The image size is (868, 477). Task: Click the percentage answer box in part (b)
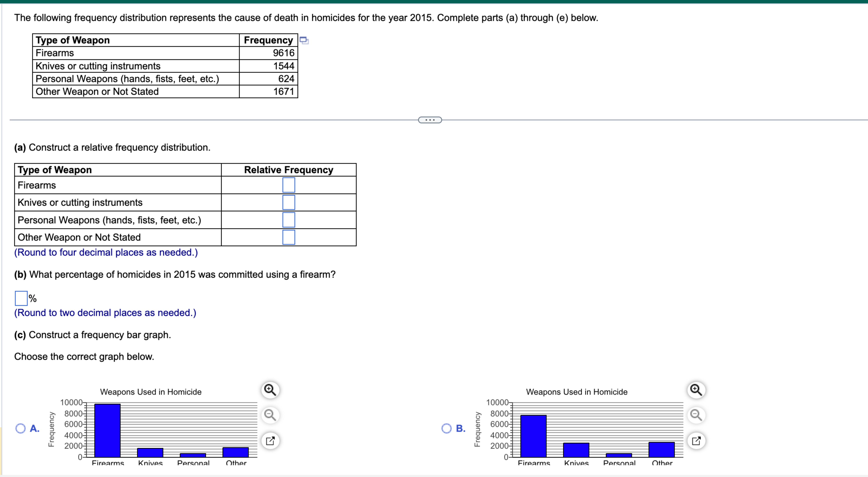[x=21, y=298]
